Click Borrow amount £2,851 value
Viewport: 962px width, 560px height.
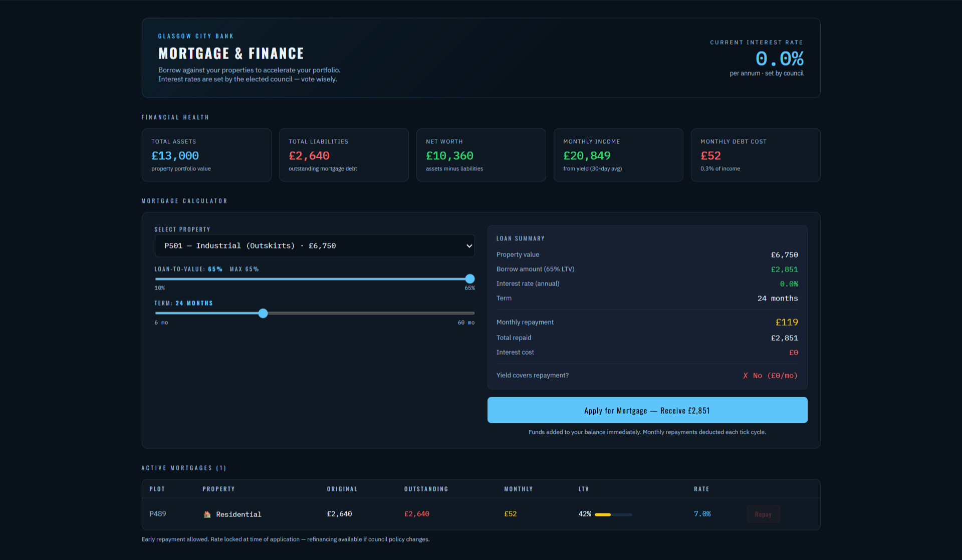coord(784,269)
